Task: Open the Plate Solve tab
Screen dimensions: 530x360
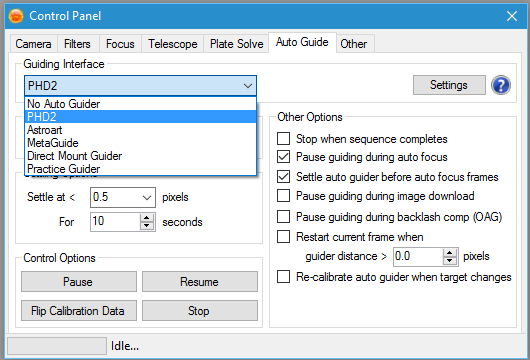Action: (236, 44)
